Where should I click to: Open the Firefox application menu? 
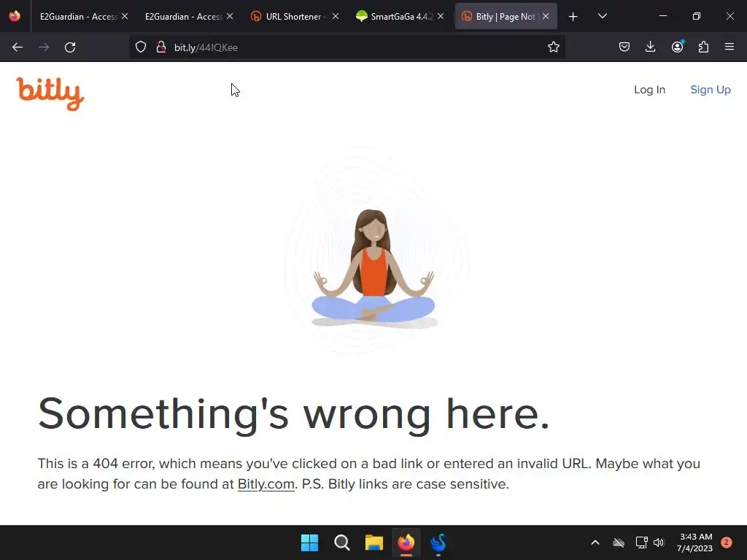tap(729, 47)
